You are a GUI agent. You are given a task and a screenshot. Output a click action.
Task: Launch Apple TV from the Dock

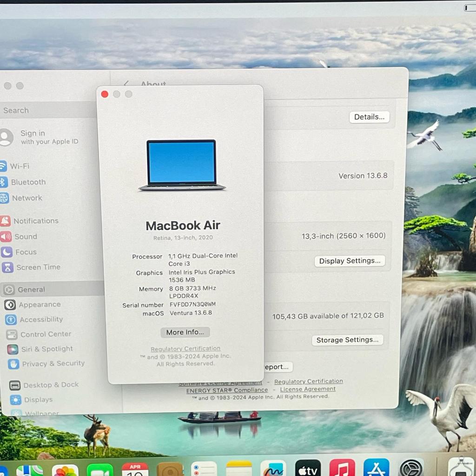pos(308,469)
